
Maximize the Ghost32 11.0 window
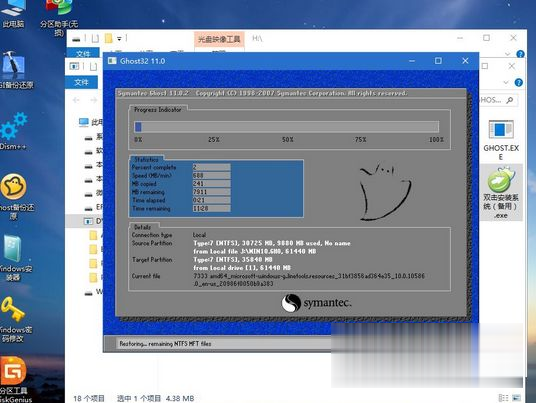point(438,61)
